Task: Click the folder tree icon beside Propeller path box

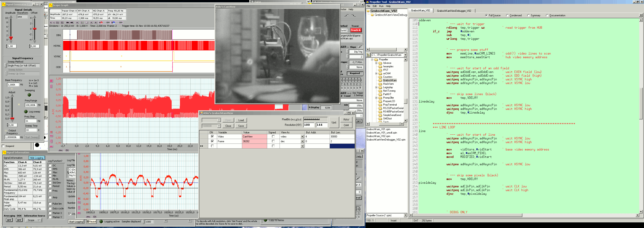Action: (x=368, y=55)
